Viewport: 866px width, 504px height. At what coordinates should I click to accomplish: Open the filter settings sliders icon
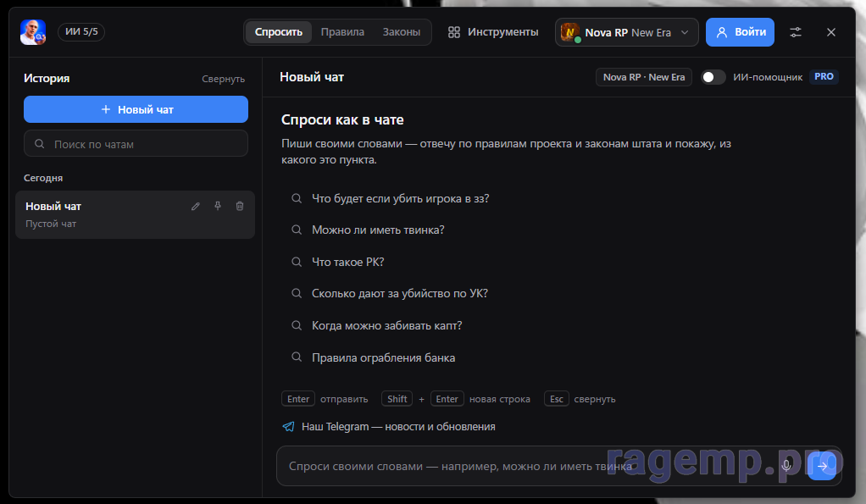pyautogui.click(x=796, y=32)
